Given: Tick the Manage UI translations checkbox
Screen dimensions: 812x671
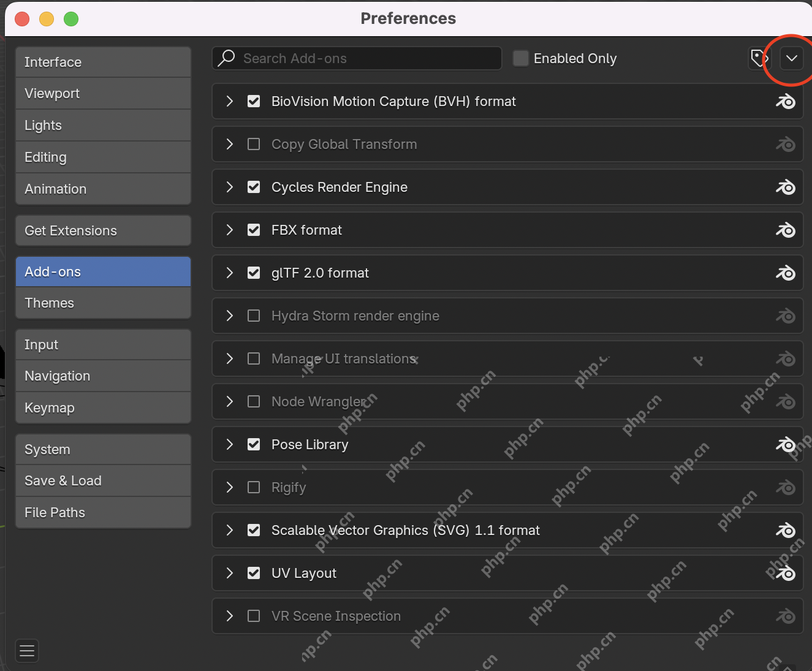Looking at the screenshot, I should [254, 358].
